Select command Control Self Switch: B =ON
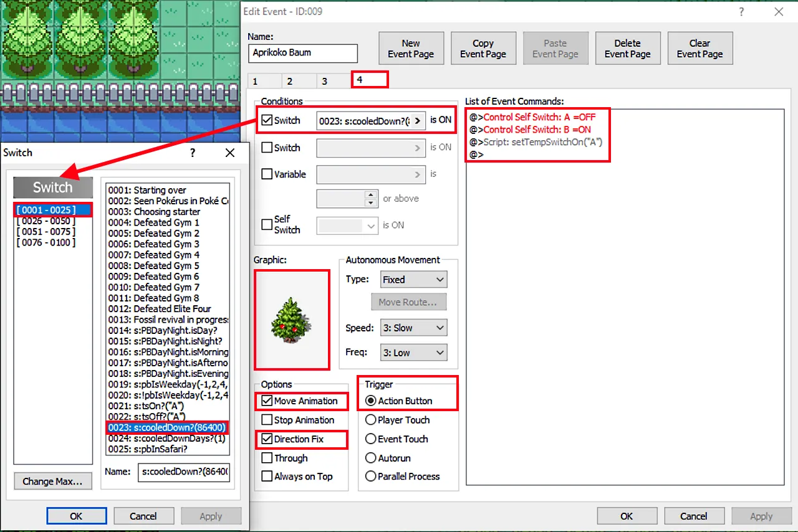Viewport: 798px width, 532px height. point(531,130)
